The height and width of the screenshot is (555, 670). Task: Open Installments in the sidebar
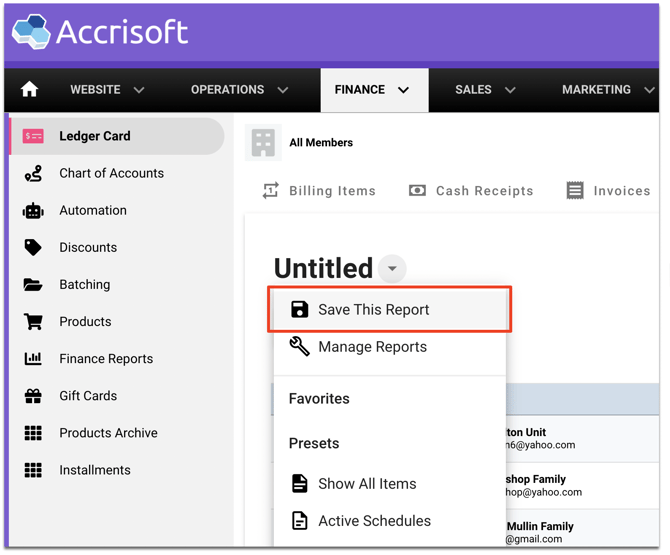94,470
